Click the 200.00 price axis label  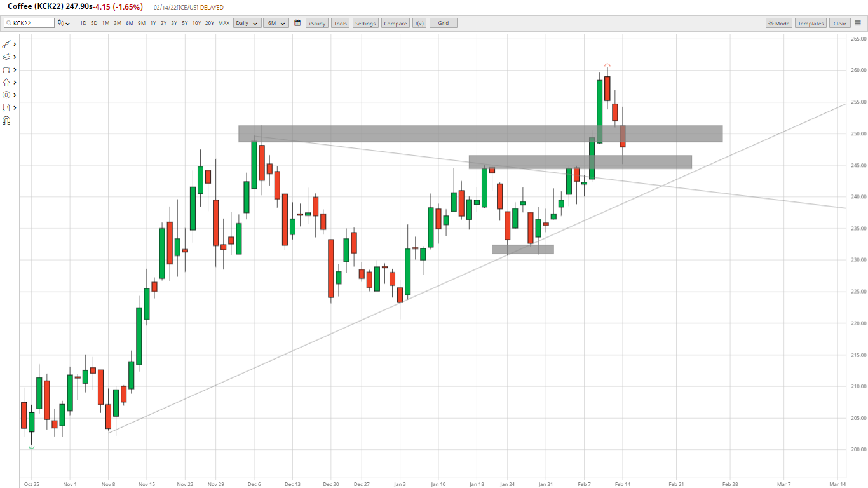click(858, 449)
